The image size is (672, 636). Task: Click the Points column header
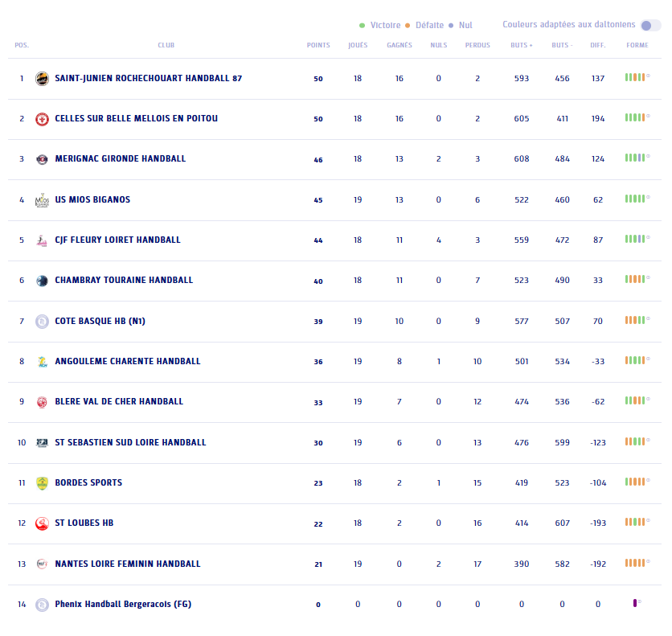(318, 46)
